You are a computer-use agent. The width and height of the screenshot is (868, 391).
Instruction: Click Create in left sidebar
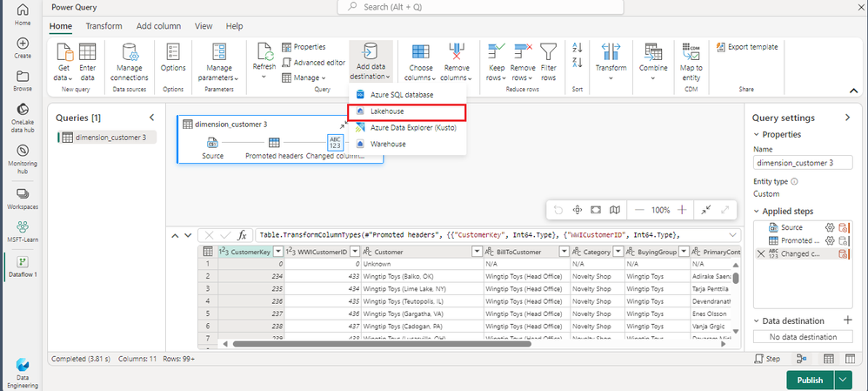coord(23,48)
